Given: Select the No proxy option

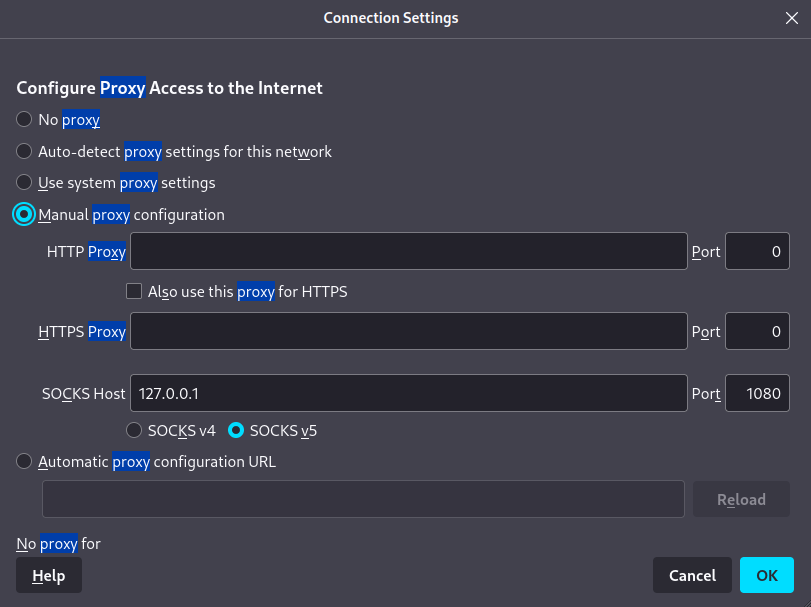Looking at the screenshot, I should [25, 120].
